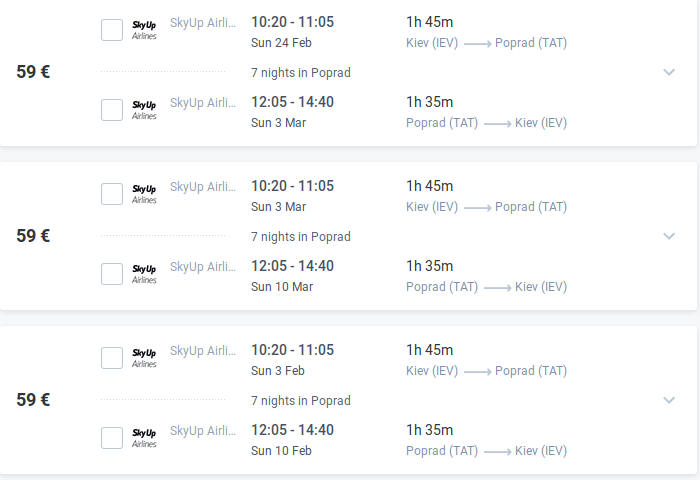Check the box for the 24 Feb outbound flight
Image resolution: width=700 pixels, height=480 pixels.
pyautogui.click(x=112, y=30)
